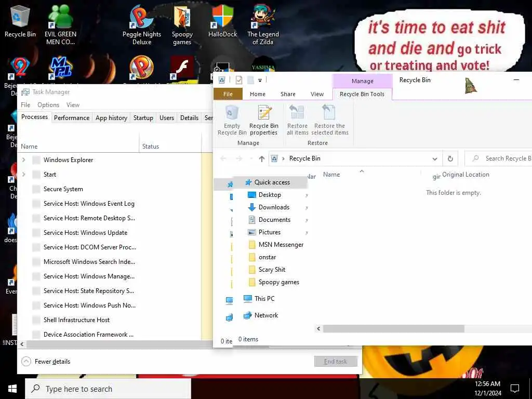
Task: Switch to the Performance tab
Action: click(x=72, y=118)
